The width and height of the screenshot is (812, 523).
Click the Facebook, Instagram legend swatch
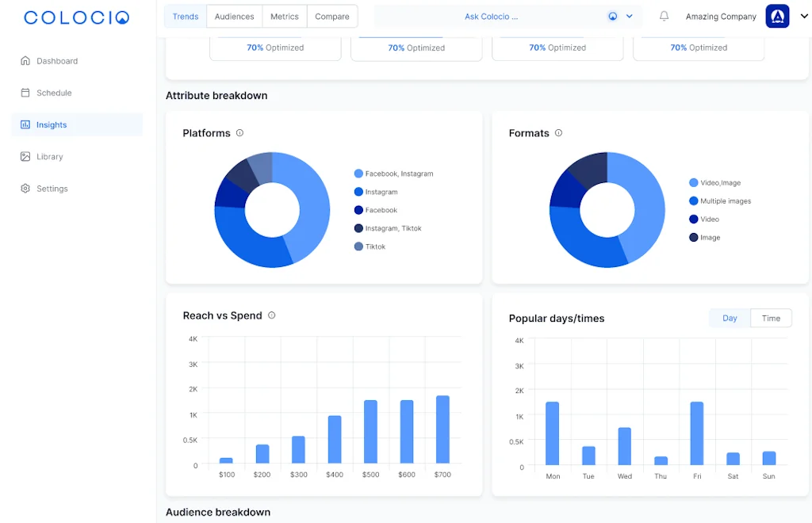[358, 174]
